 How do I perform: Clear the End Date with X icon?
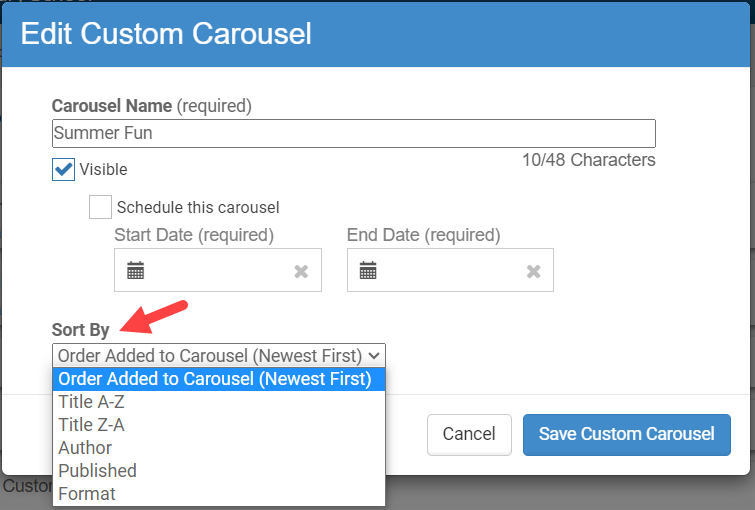533,272
